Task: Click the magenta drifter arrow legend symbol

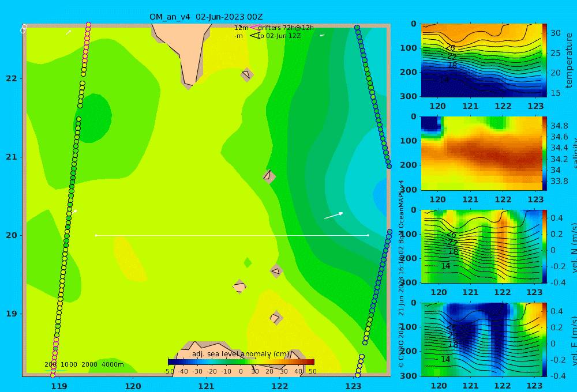Action: (x=254, y=28)
